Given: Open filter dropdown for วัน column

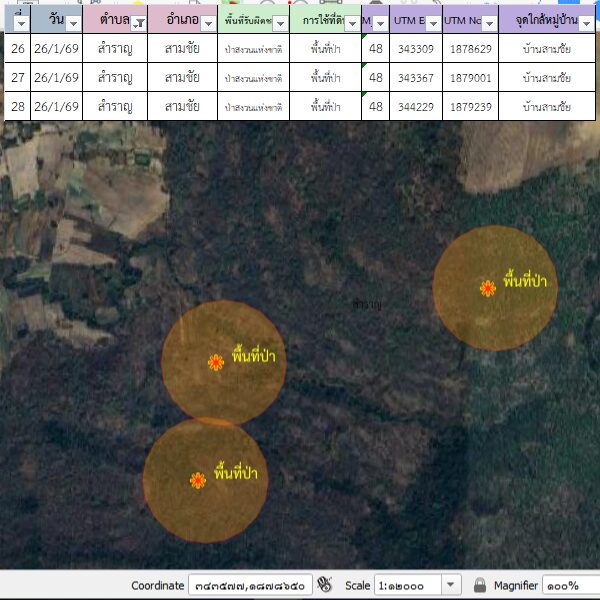Looking at the screenshot, I should coord(73,23).
